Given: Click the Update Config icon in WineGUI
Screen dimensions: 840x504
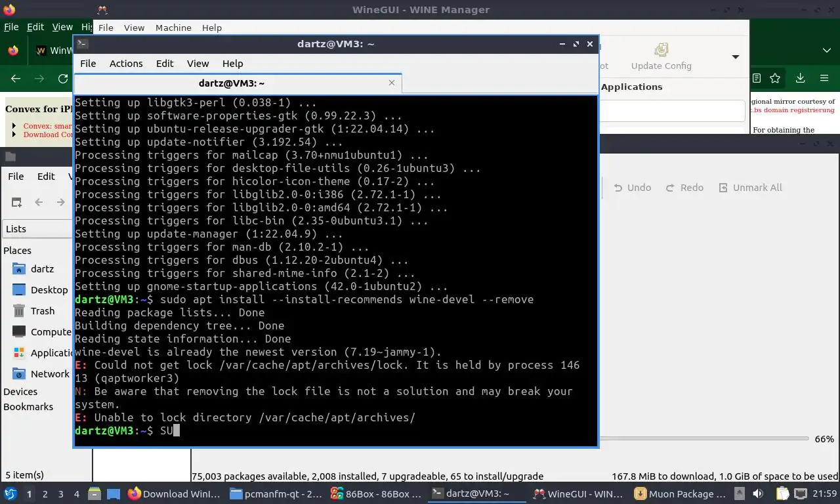Looking at the screenshot, I should (661, 56).
